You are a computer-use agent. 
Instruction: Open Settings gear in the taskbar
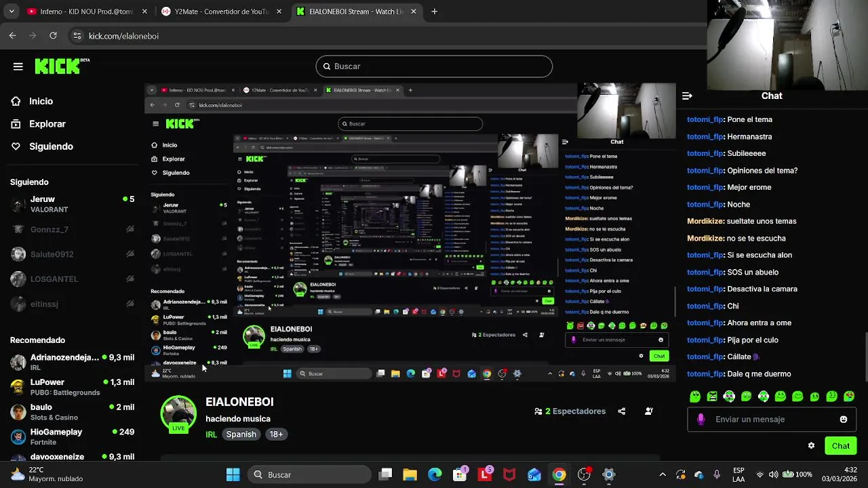click(608, 474)
